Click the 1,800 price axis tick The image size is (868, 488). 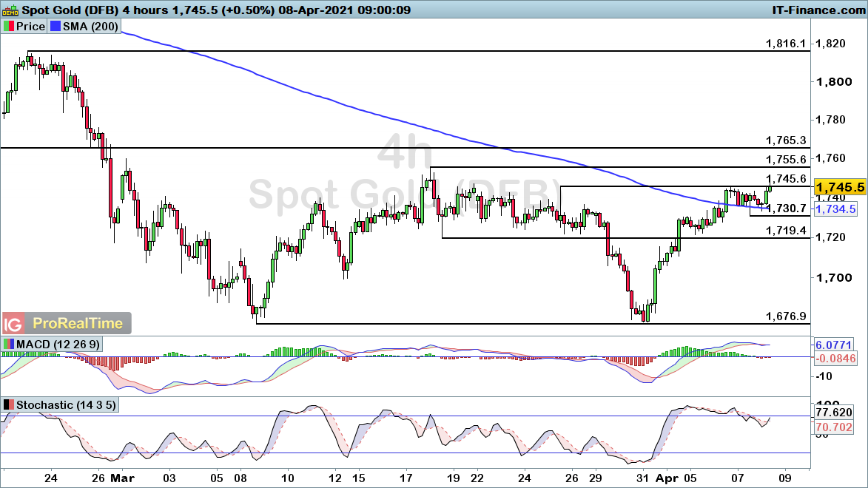pos(834,82)
